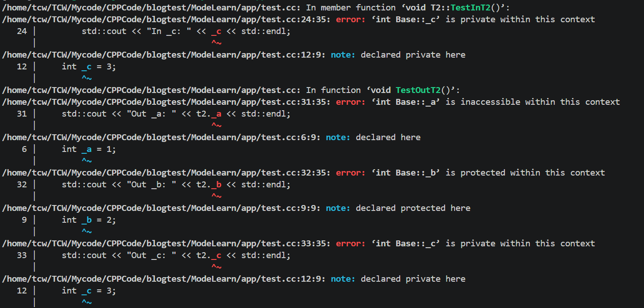The width and height of the screenshot is (644, 308).
Task: Click line number 6 in the gutter
Action: 24,149
